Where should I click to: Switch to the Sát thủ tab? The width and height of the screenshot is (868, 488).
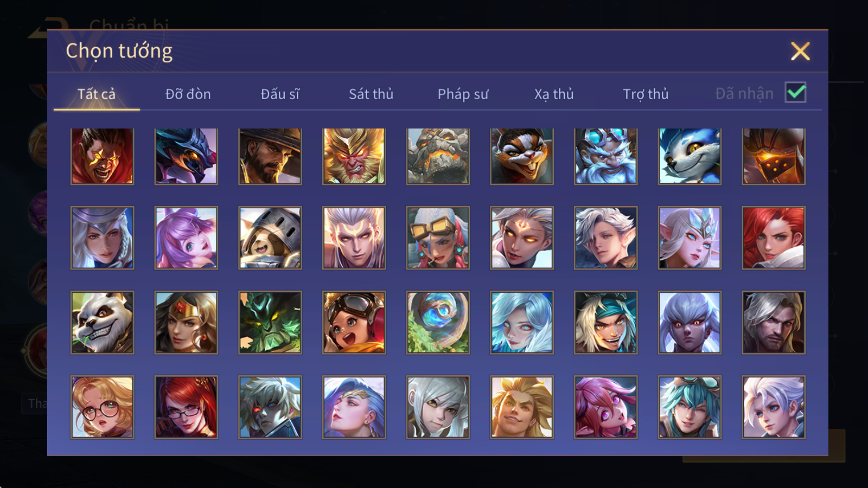coord(371,94)
